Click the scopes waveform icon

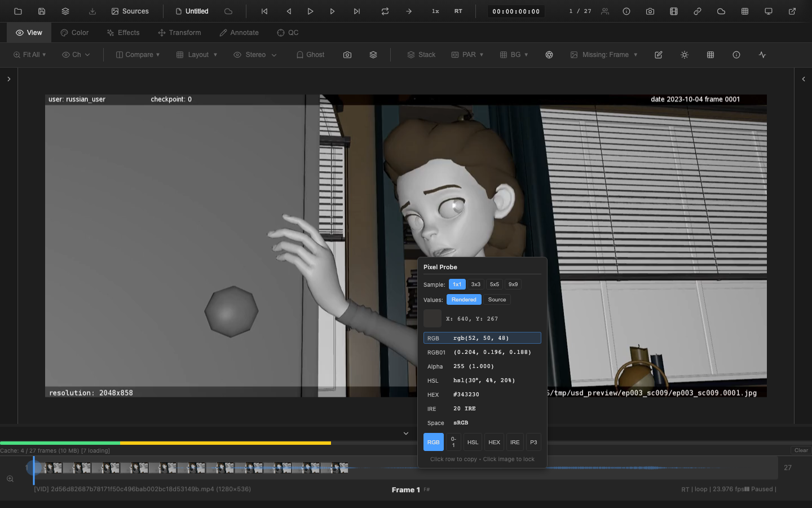pyautogui.click(x=762, y=55)
